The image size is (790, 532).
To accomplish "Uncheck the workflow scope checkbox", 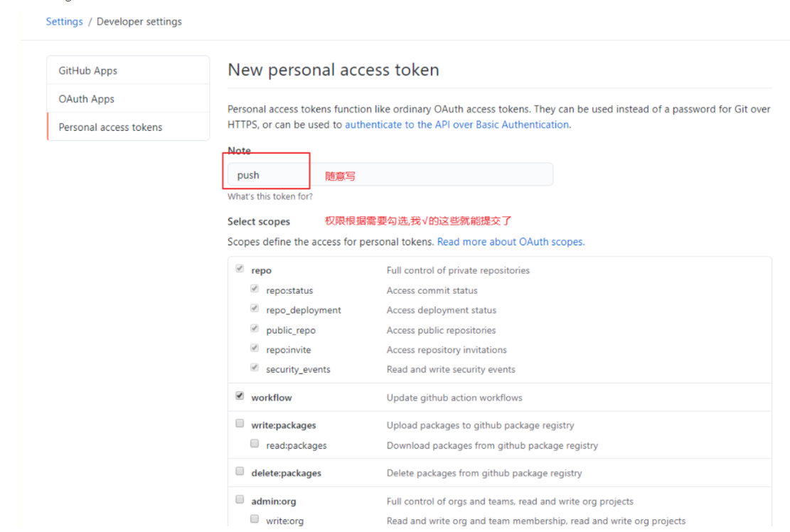I will pyautogui.click(x=240, y=397).
